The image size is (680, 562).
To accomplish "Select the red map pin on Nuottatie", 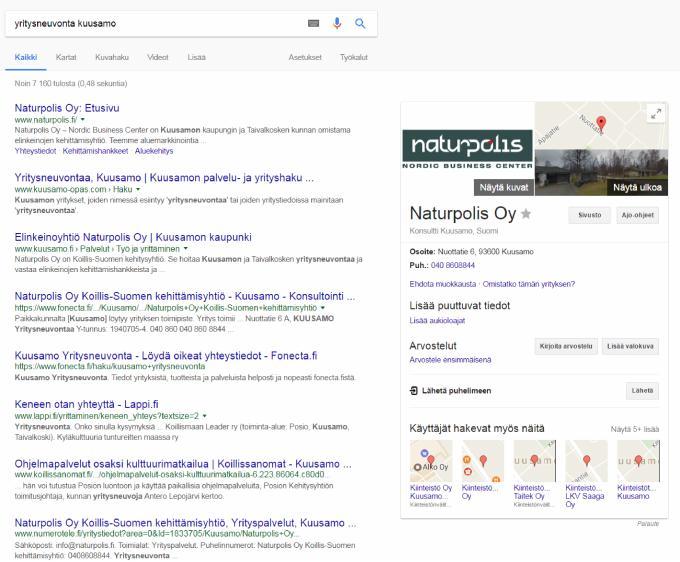I will (601, 123).
